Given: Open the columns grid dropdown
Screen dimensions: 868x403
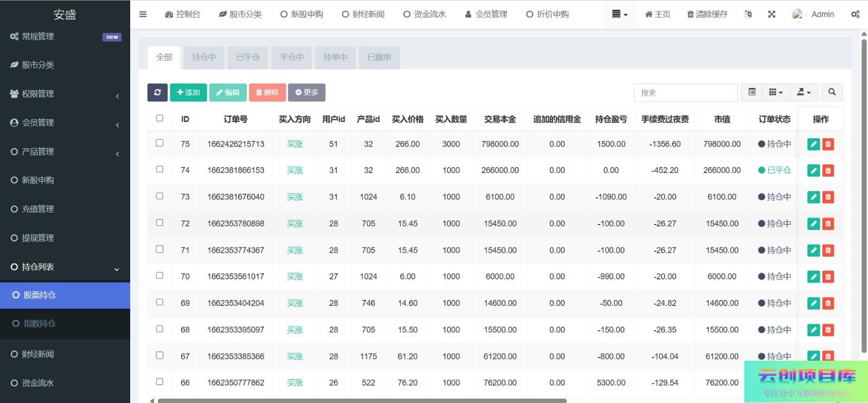Looking at the screenshot, I should point(776,93).
